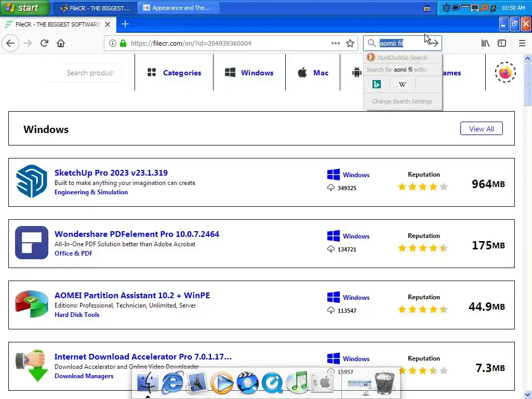532x399 pixels.
Task: Click Windows platform label in AOMEI row
Action: [x=349, y=298]
